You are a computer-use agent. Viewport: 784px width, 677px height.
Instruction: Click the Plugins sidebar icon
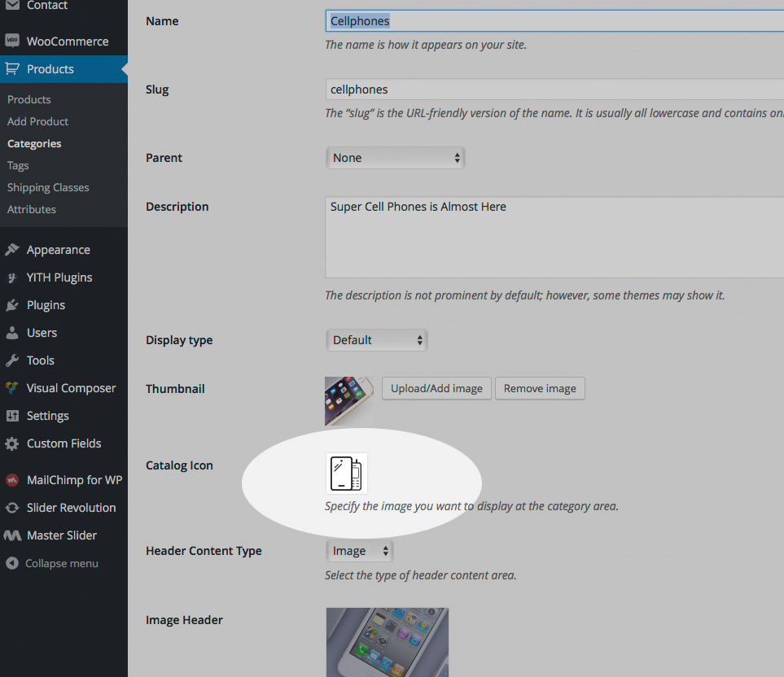coord(11,304)
